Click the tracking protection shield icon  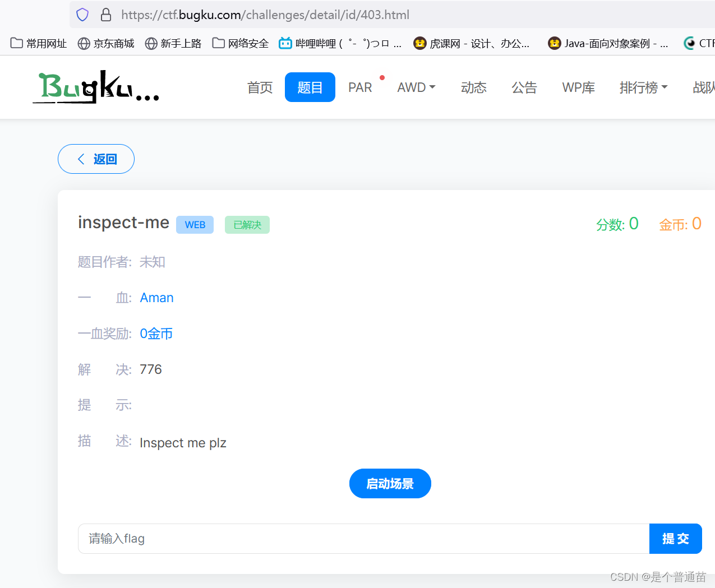tap(82, 14)
